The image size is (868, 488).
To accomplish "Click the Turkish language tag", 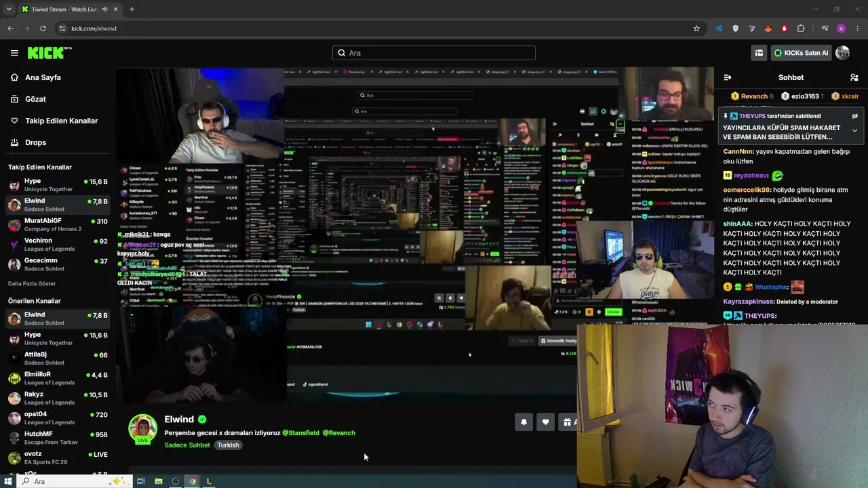I will coord(228,445).
